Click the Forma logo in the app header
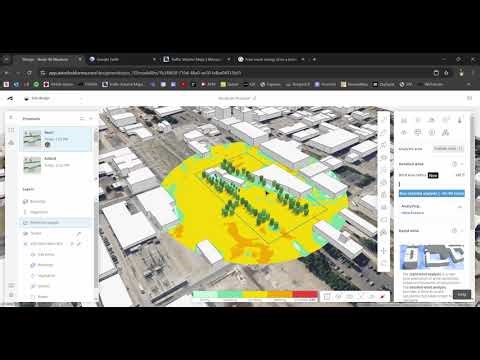 coord(10,98)
